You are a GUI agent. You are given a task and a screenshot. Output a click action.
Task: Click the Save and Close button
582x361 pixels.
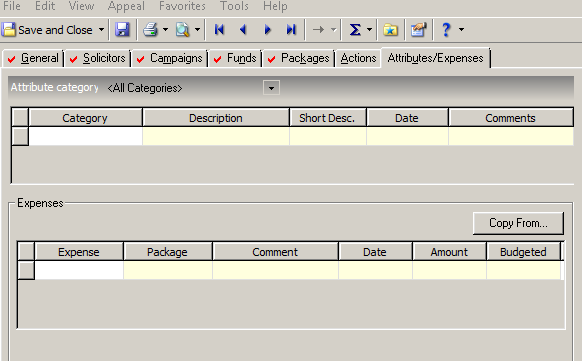(47, 30)
